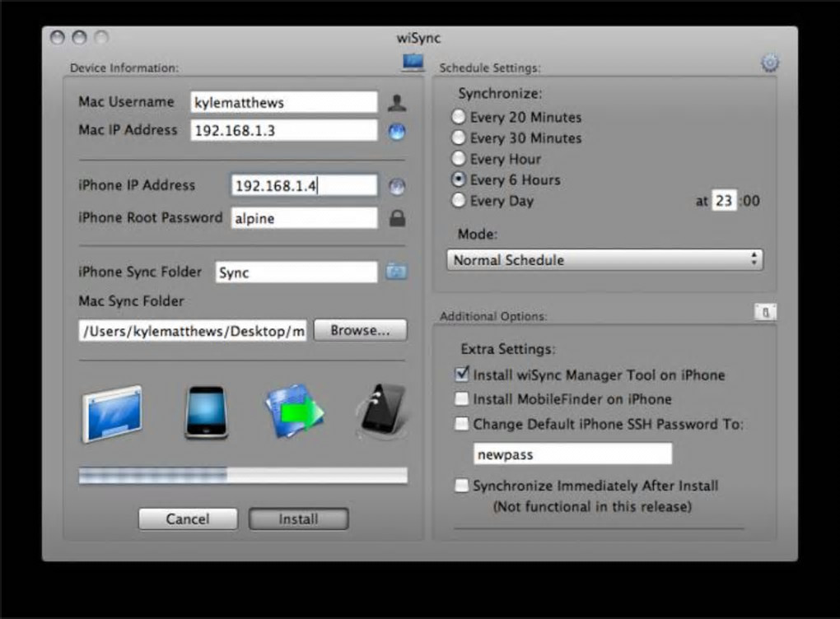
Task: Click the globe icon beside iPhone IP Address
Action: click(x=396, y=186)
